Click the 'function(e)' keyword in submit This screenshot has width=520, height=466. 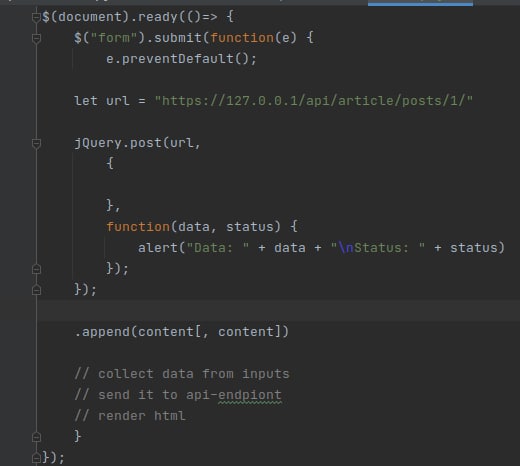253,38
